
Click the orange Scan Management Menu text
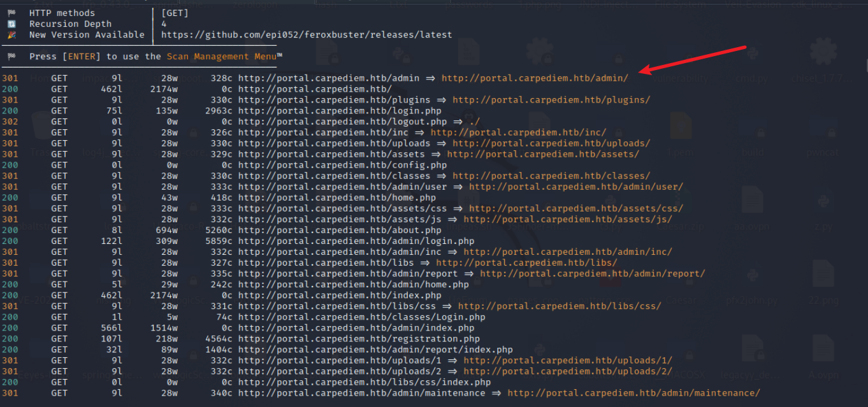click(222, 56)
